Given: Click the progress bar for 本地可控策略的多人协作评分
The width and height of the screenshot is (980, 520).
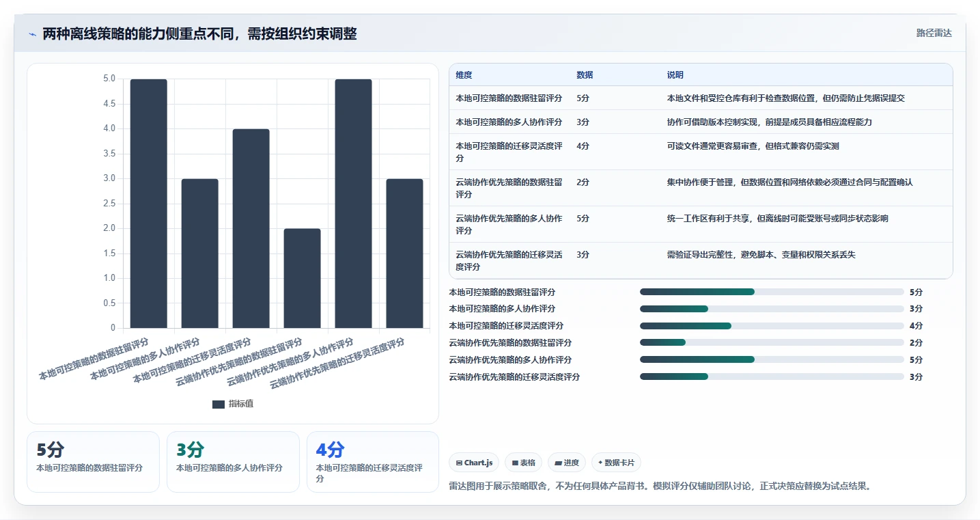Looking at the screenshot, I should (772, 309).
